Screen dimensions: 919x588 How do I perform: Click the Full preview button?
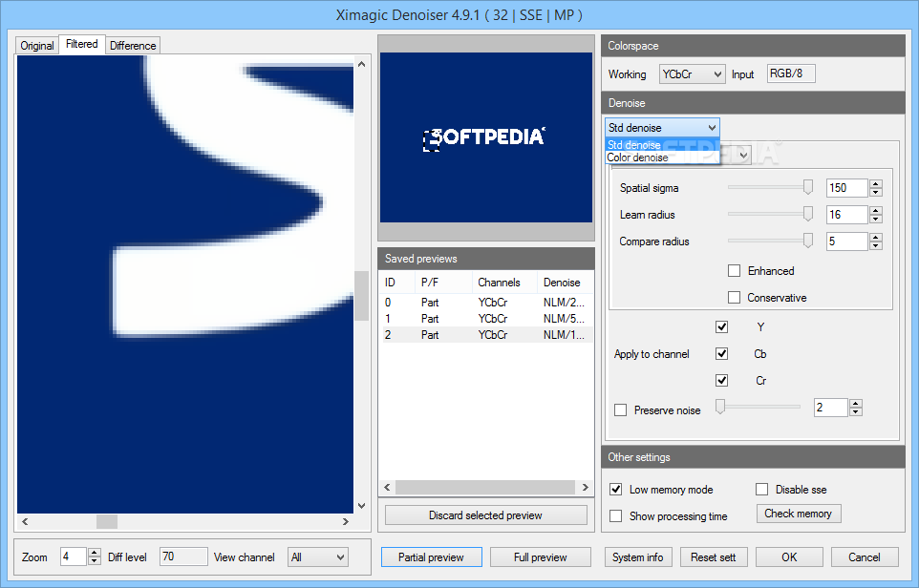[541, 556]
